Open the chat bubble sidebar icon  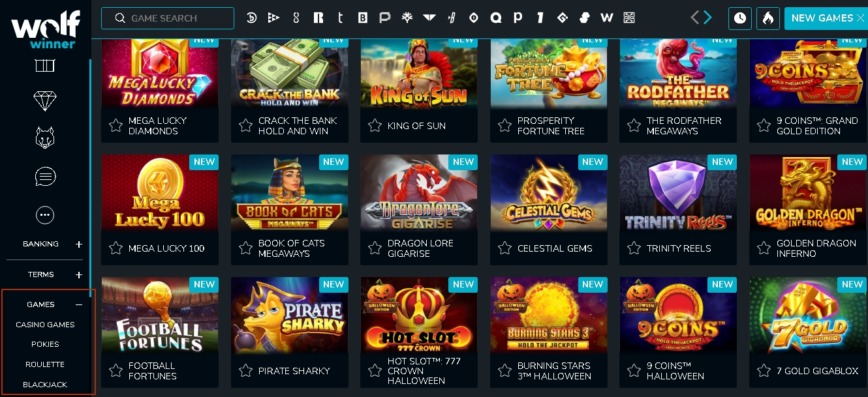click(x=45, y=176)
